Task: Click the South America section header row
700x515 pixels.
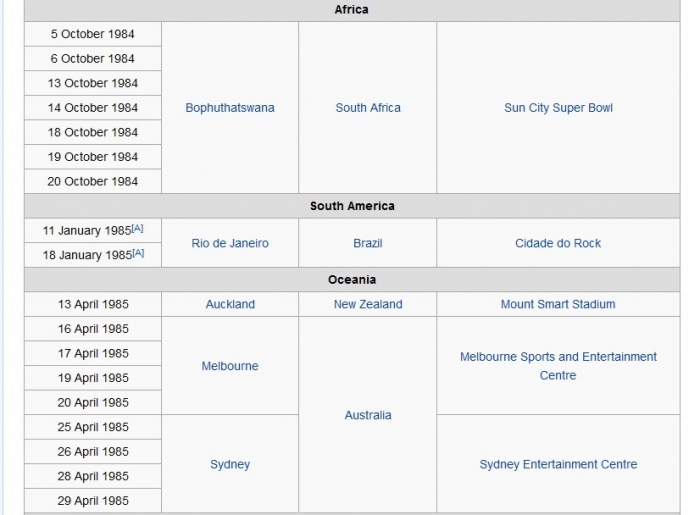Action: click(351, 206)
